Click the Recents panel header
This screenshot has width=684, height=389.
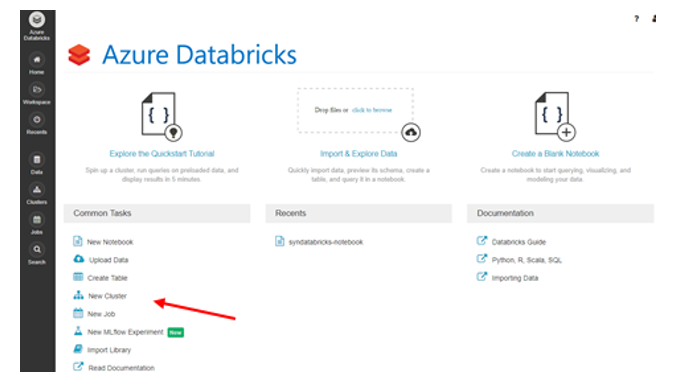[x=359, y=213]
